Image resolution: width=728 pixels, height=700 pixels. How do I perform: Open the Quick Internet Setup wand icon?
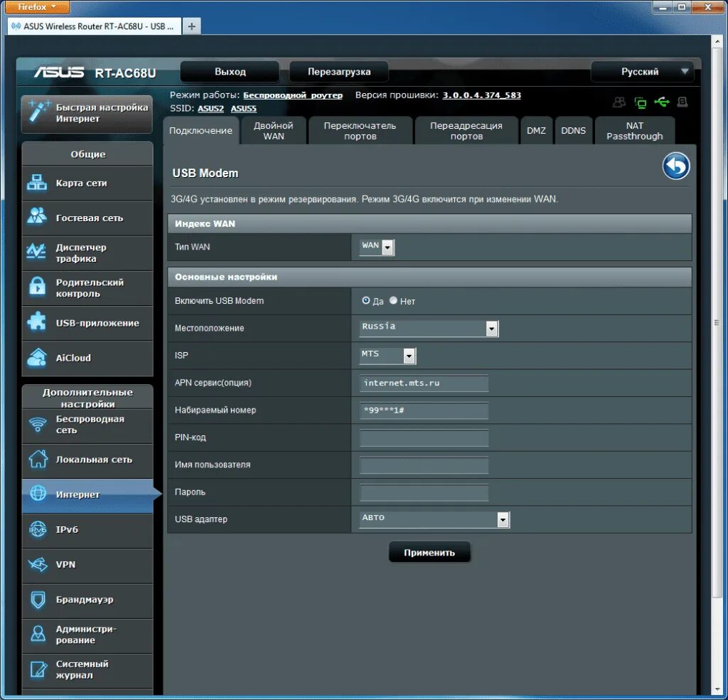tap(38, 112)
